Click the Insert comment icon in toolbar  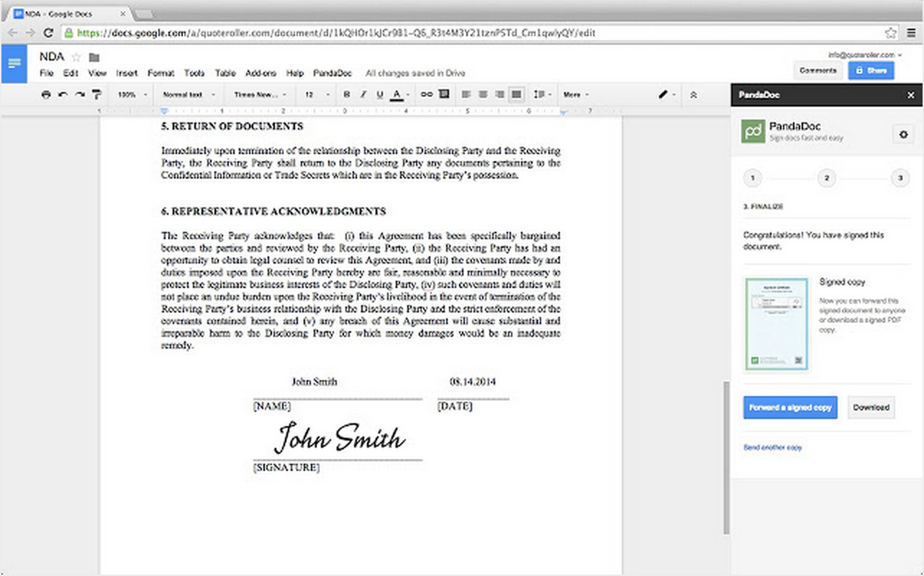pos(444,94)
